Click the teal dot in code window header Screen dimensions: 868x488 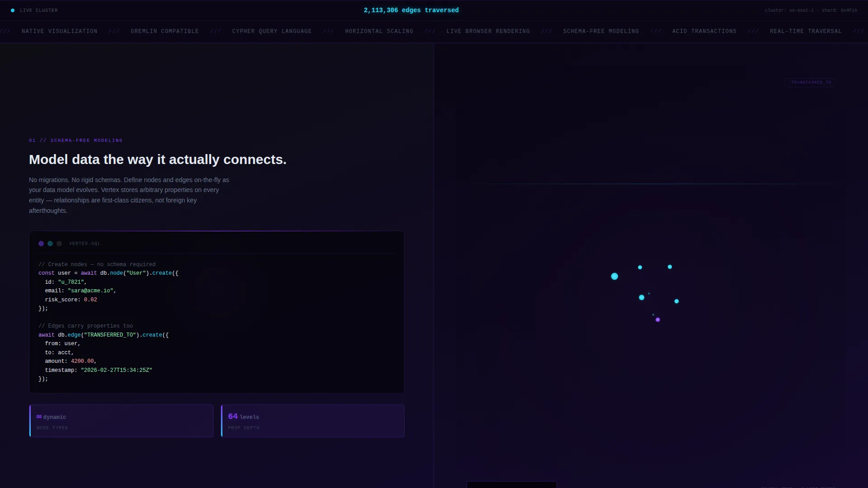(x=50, y=244)
